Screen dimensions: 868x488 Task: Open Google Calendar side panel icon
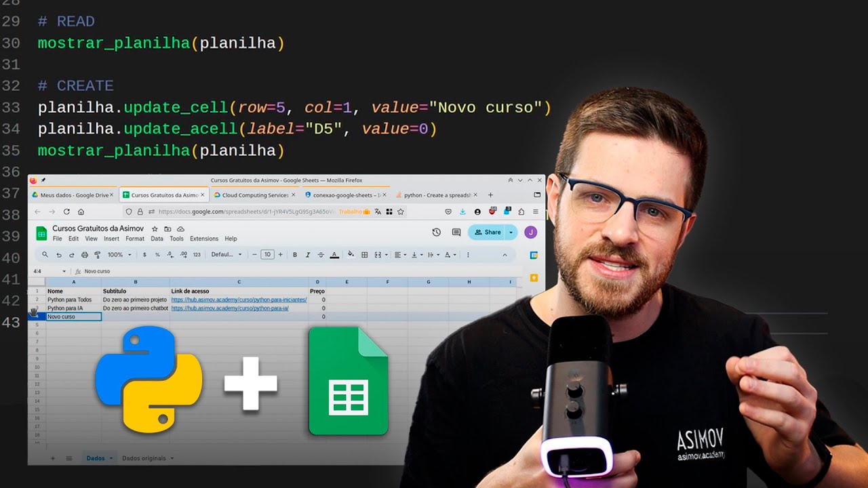(534, 256)
